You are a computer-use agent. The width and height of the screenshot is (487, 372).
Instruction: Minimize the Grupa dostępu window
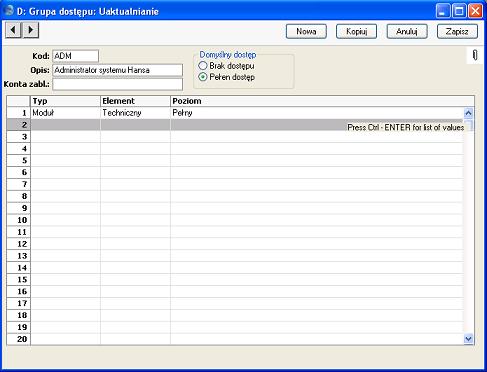(x=443, y=11)
